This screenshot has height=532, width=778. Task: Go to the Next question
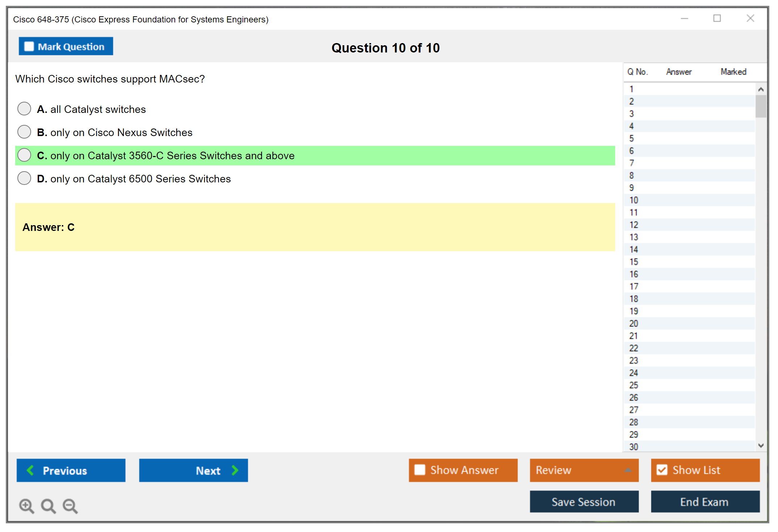193,470
